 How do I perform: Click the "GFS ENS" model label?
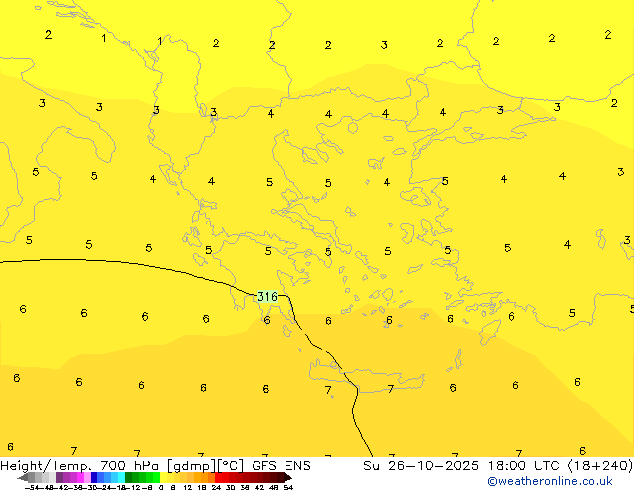[x=281, y=466]
